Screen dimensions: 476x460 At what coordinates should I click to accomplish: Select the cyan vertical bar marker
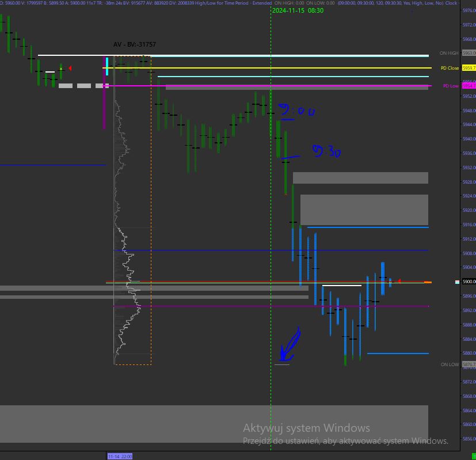pyautogui.click(x=107, y=66)
